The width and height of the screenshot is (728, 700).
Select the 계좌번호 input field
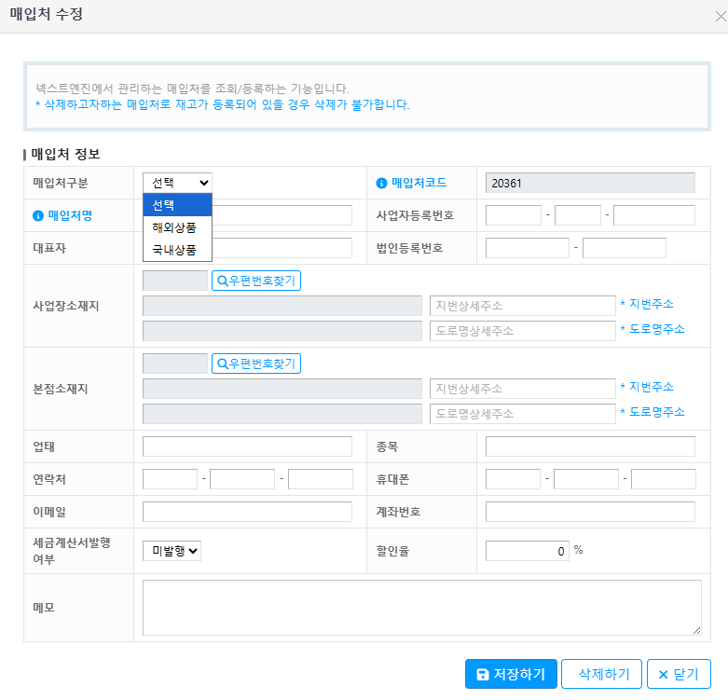(590, 512)
